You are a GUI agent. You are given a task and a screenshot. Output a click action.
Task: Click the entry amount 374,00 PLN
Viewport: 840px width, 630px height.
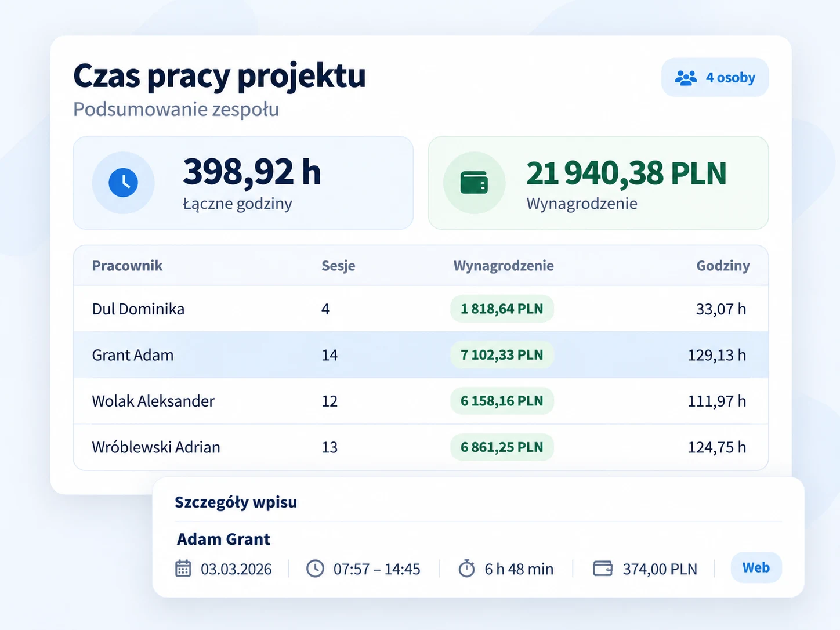click(660, 569)
